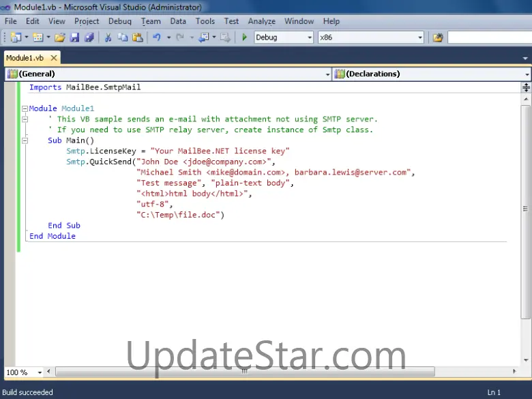Click the horizontal scrollbar right arrow
The width and height of the screenshot is (532, 399).
tap(514, 372)
